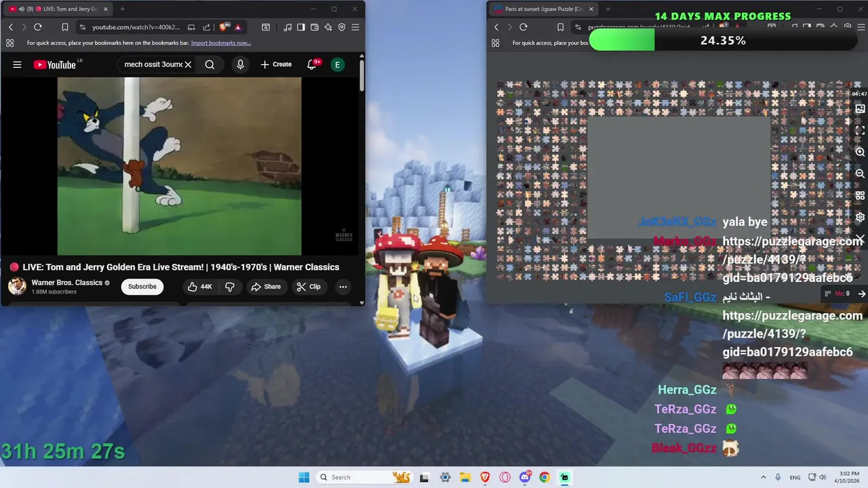Open YouTube notifications bell
The height and width of the screenshot is (488, 868).
pyautogui.click(x=313, y=64)
